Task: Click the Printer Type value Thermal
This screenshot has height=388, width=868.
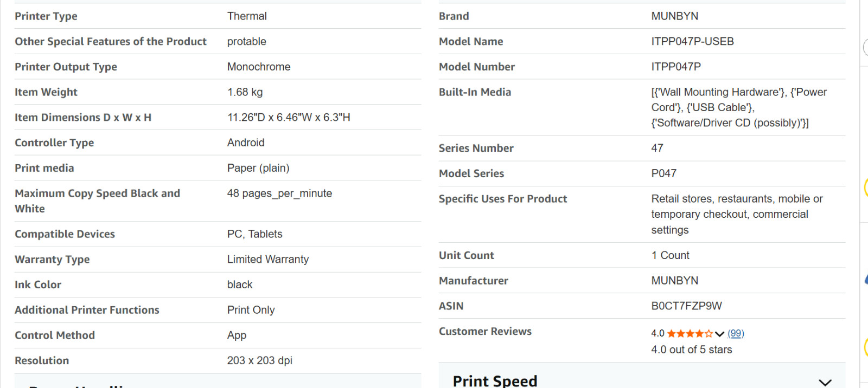Action: click(247, 16)
